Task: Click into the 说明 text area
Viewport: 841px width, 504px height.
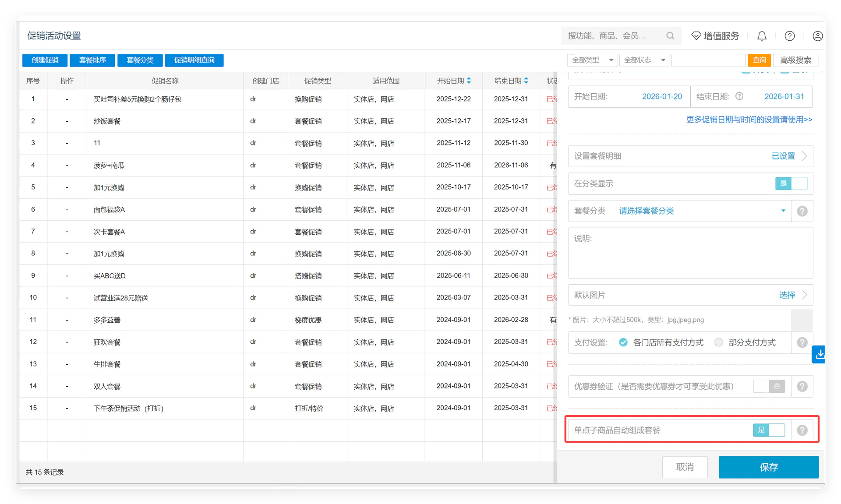Action: [691, 253]
